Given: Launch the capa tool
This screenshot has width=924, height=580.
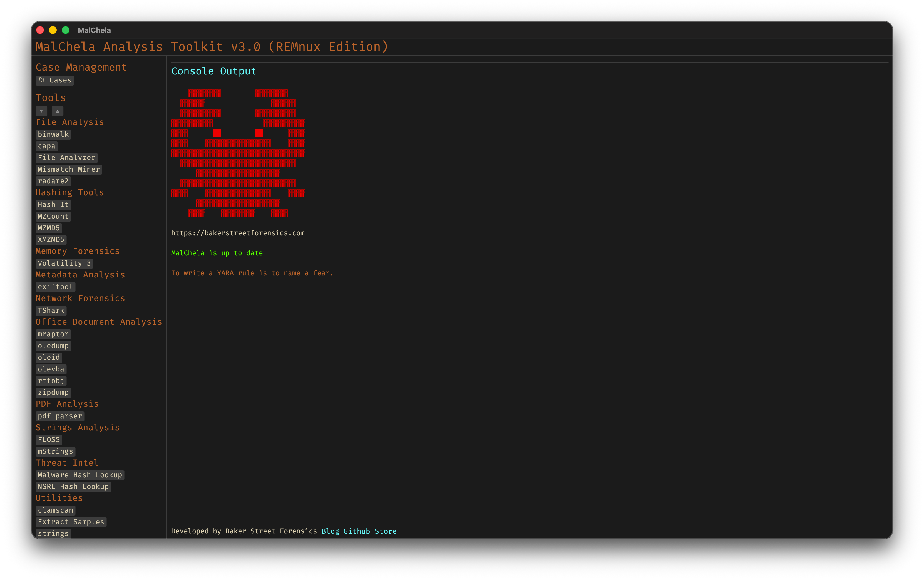Looking at the screenshot, I should pyautogui.click(x=46, y=146).
